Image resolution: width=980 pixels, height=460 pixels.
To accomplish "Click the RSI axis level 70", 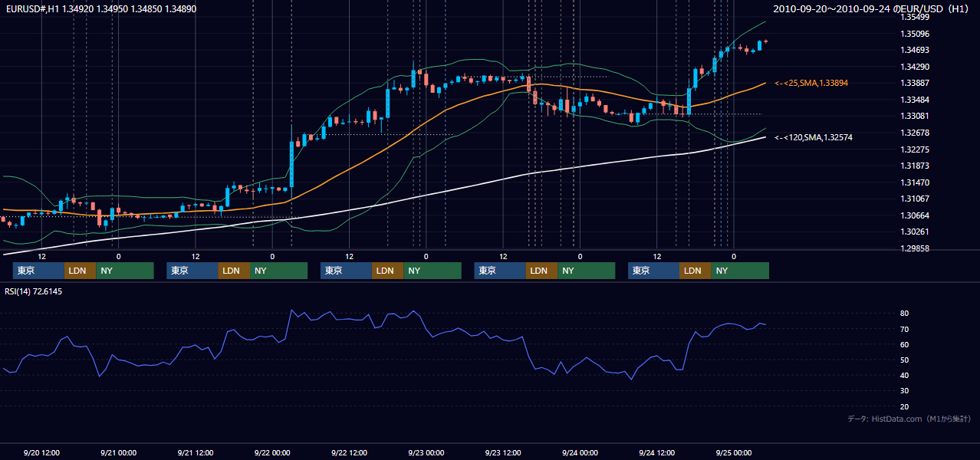I will [x=905, y=329].
